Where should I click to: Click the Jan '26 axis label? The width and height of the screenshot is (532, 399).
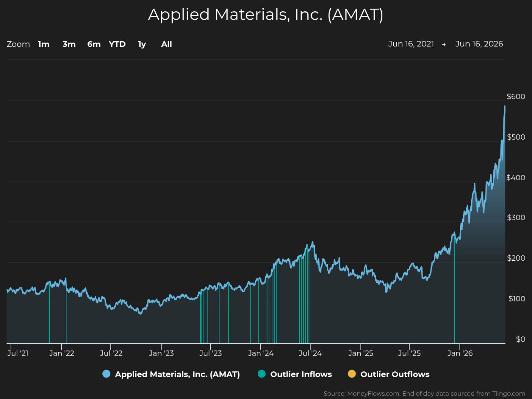tap(460, 353)
